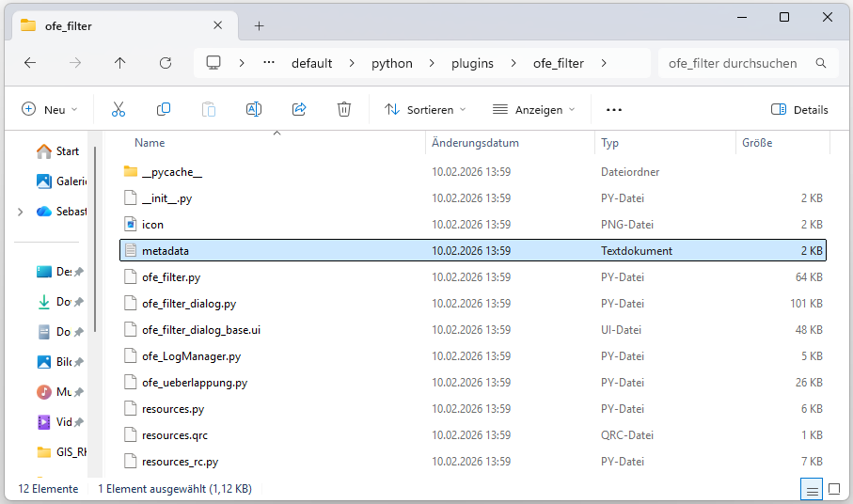Viewport: 853px width, 504px height.
Task: Click the Share icon in toolbar
Action: (299, 110)
